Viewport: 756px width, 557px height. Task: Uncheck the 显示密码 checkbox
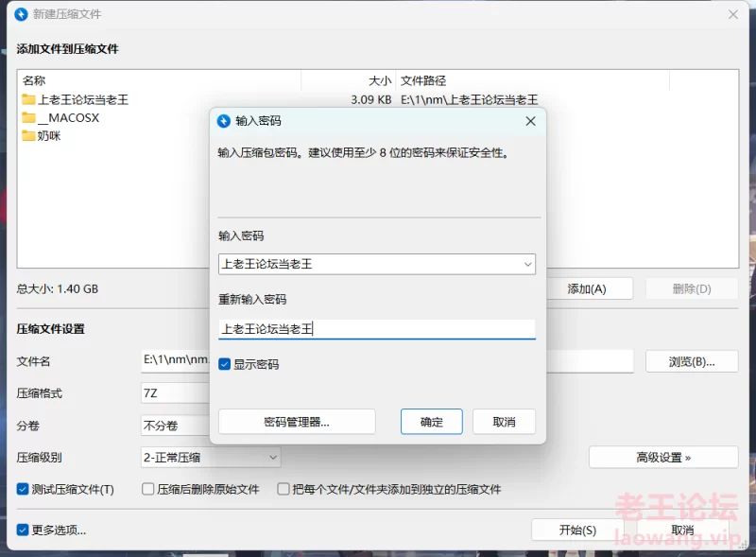click(x=224, y=364)
